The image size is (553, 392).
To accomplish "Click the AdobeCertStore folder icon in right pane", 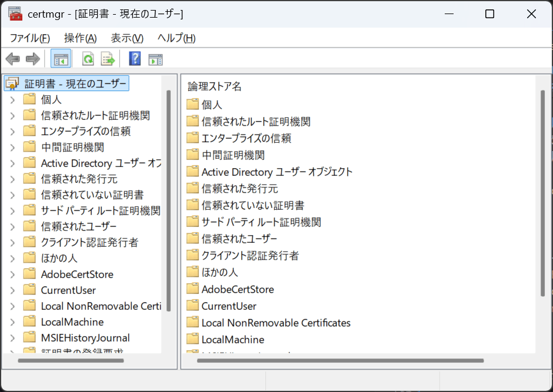I will tap(192, 289).
